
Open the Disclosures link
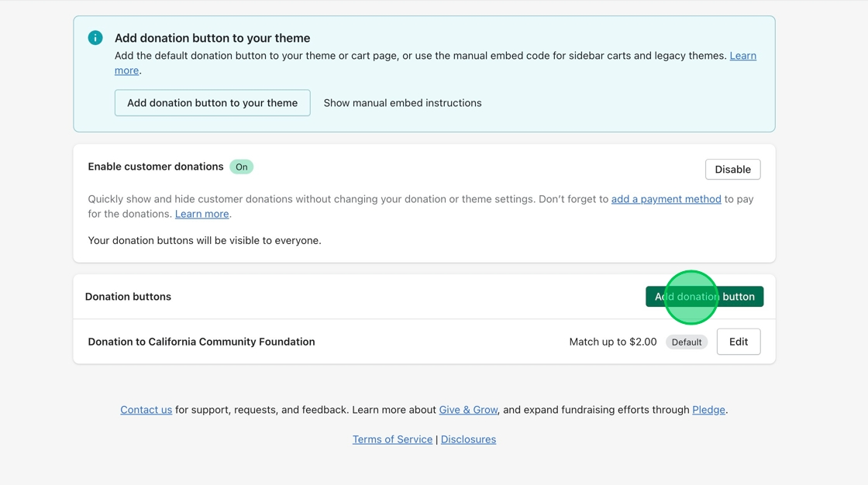coord(468,439)
